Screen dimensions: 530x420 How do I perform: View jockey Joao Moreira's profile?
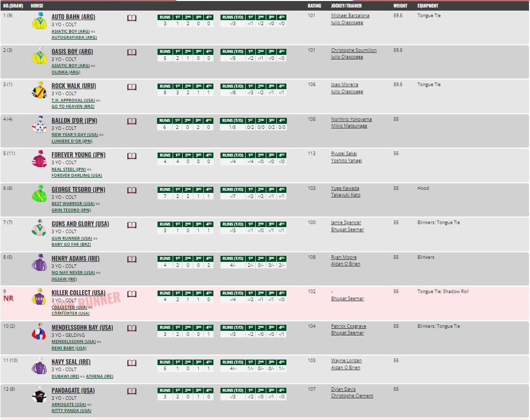pyautogui.click(x=344, y=85)
